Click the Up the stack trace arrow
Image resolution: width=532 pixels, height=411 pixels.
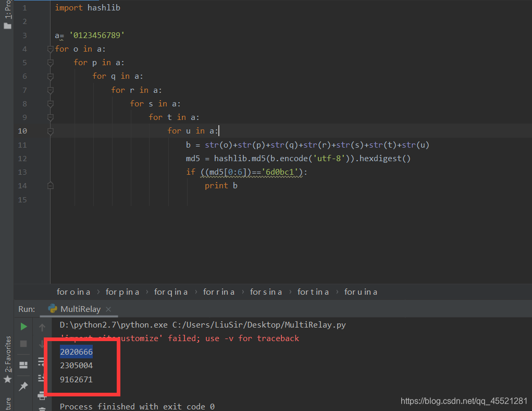coord(42,328)
